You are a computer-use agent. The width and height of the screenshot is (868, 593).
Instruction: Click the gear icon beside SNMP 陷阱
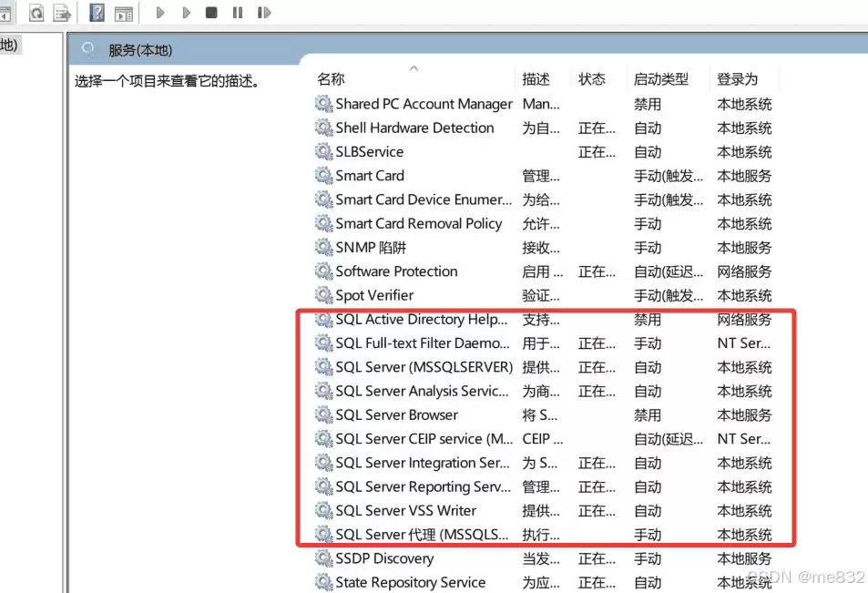pos(323,247)
